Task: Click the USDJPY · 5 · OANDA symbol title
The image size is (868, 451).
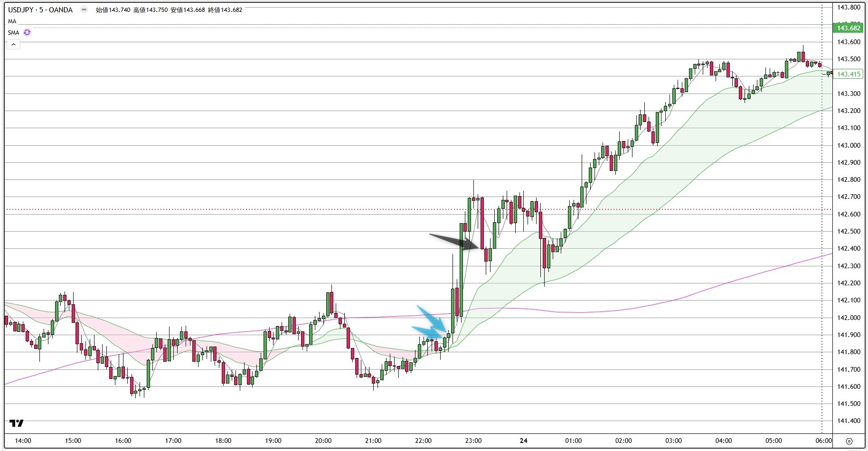Action: click(x=40, y=9)
